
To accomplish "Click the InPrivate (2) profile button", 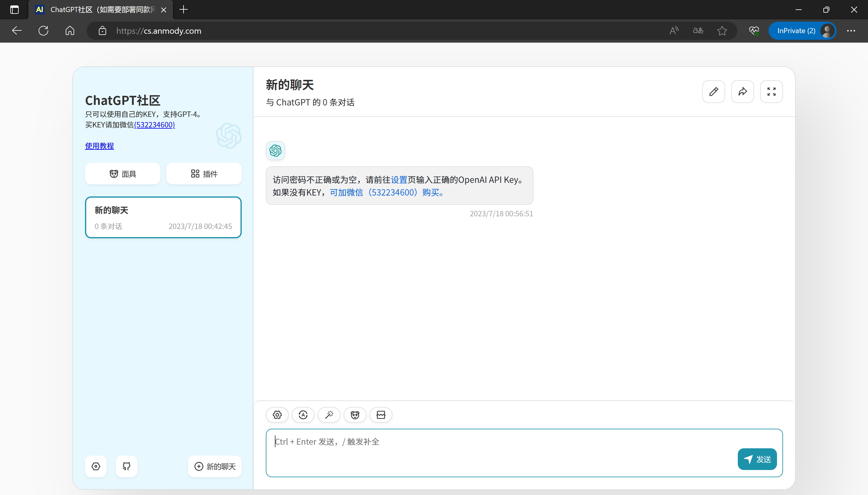I will 802,31.
